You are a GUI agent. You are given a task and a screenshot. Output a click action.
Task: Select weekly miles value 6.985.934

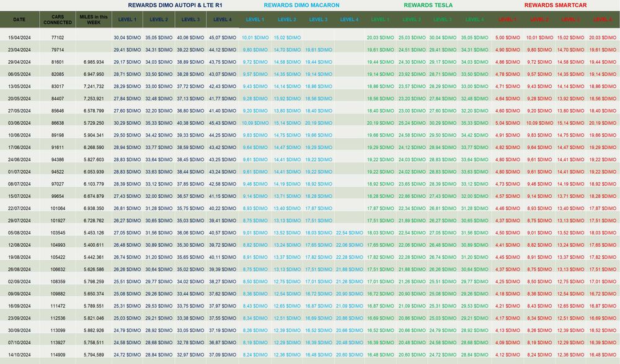94,63
